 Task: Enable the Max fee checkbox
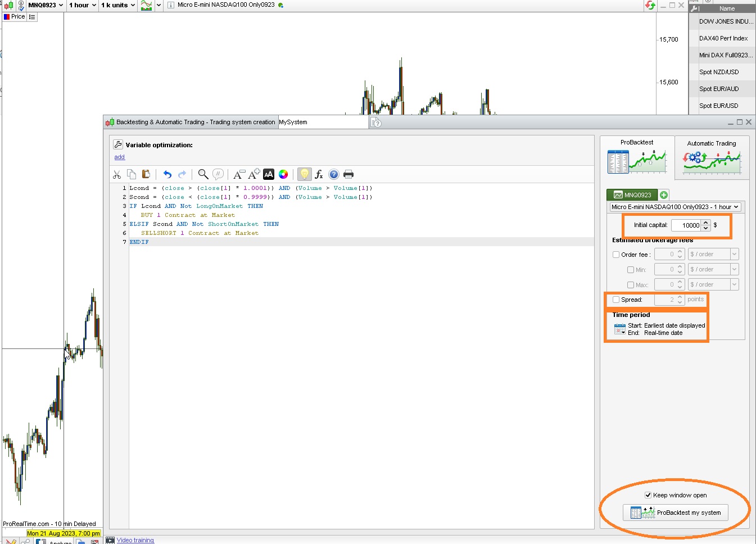(631, 285)
